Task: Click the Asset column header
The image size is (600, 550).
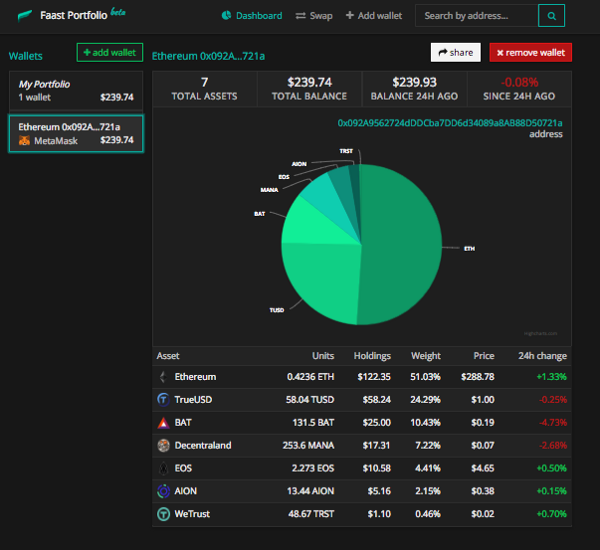Action: [168, 356]
